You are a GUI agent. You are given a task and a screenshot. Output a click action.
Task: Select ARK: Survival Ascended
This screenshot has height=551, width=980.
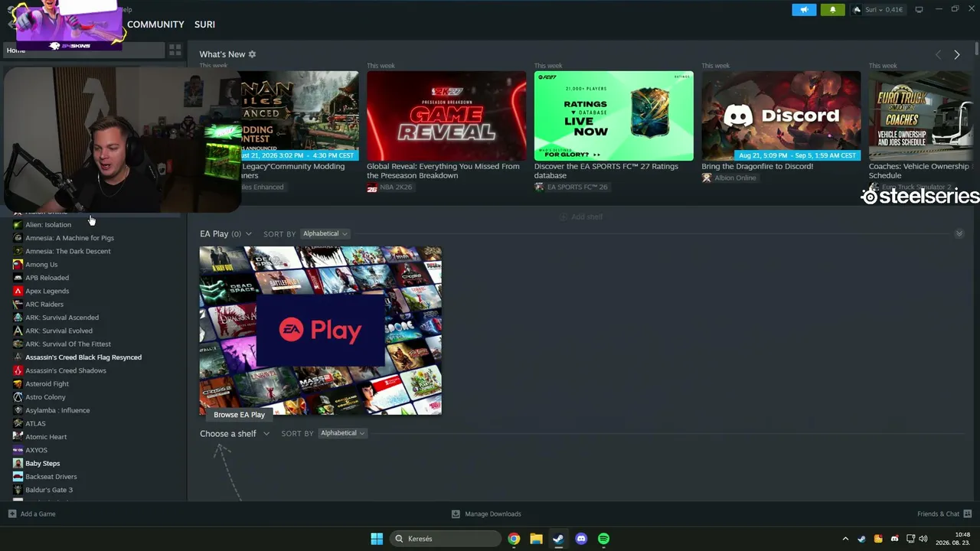[x=62, y=318]
